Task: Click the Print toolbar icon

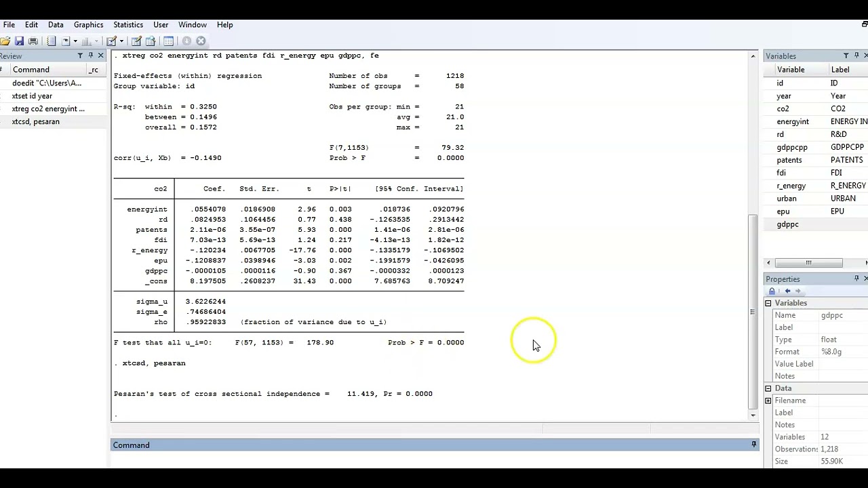Action: tap(33, 41)
